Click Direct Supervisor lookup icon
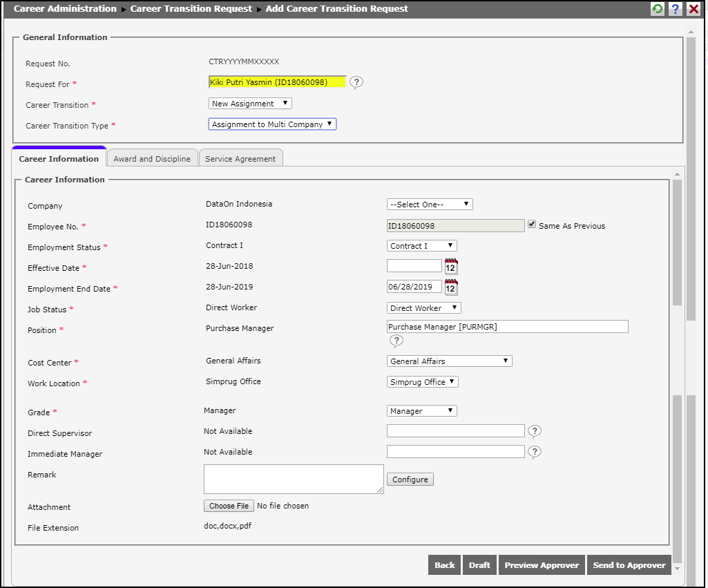 [534, 431]
